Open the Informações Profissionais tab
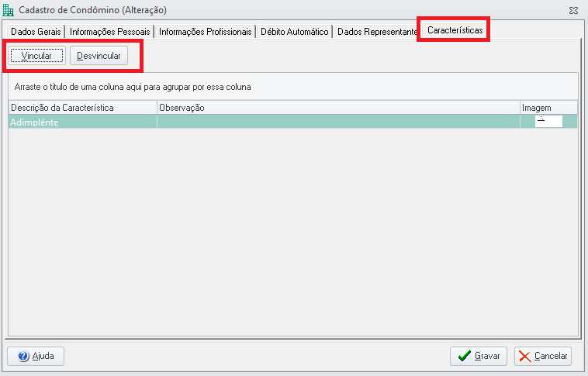 coord(205,32)
